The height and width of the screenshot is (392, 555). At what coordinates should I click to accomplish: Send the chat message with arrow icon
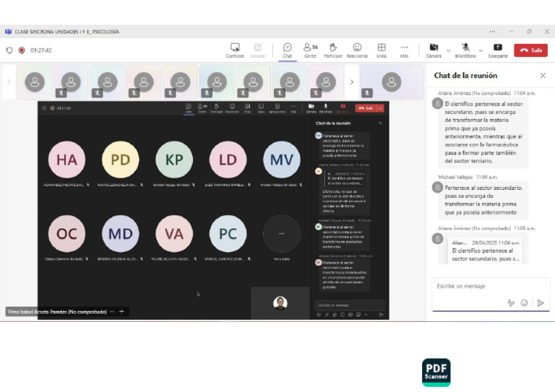541,302
